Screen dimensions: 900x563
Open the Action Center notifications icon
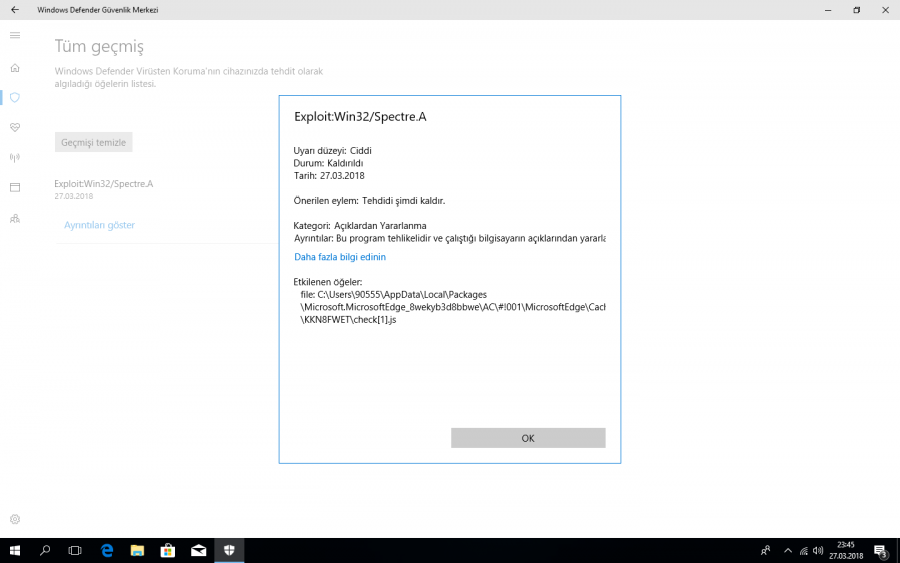tap(880, 551)
